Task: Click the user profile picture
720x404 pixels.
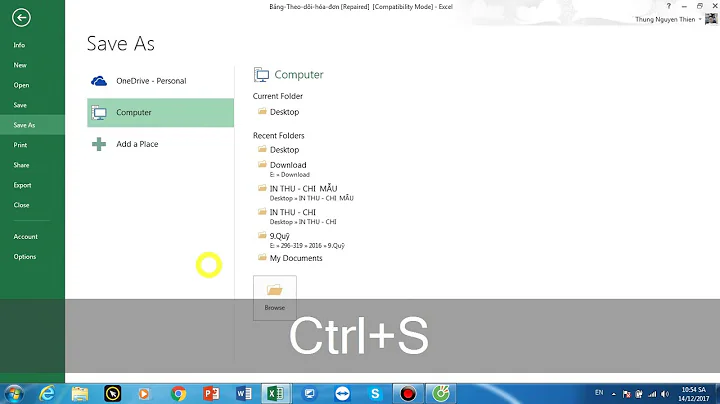Action: click(x=711, y=19)
